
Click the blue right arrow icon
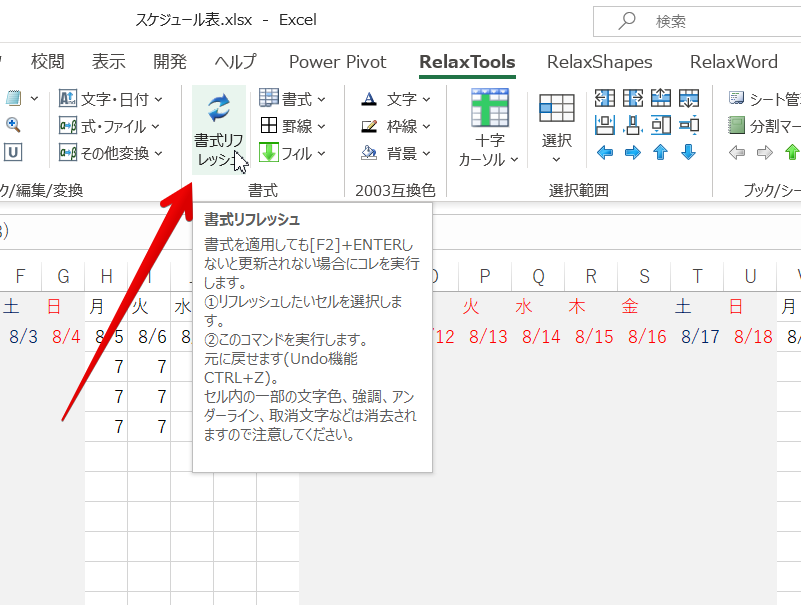633,152
